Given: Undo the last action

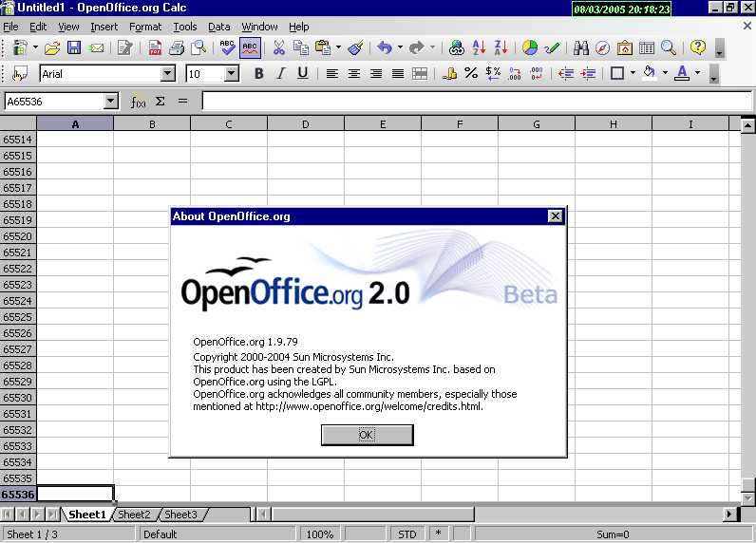Looking at the screenshot, I should pos(385,47).
